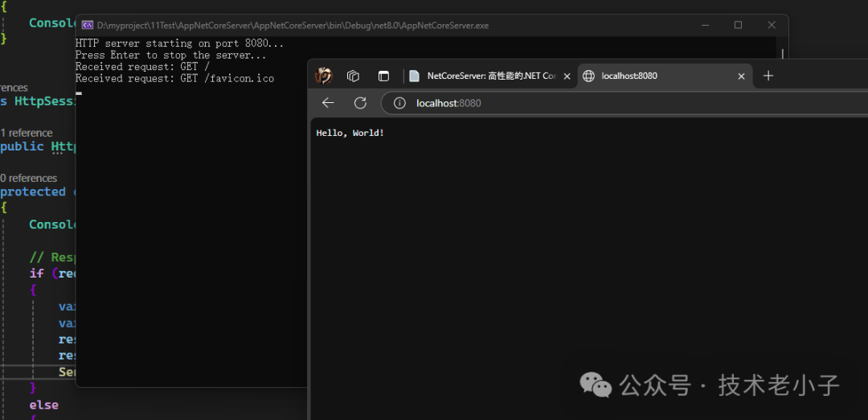Open a new browser tab
The height and width of the screenshot is (420, 868).
pyautogui.click(x=768, y=76)
